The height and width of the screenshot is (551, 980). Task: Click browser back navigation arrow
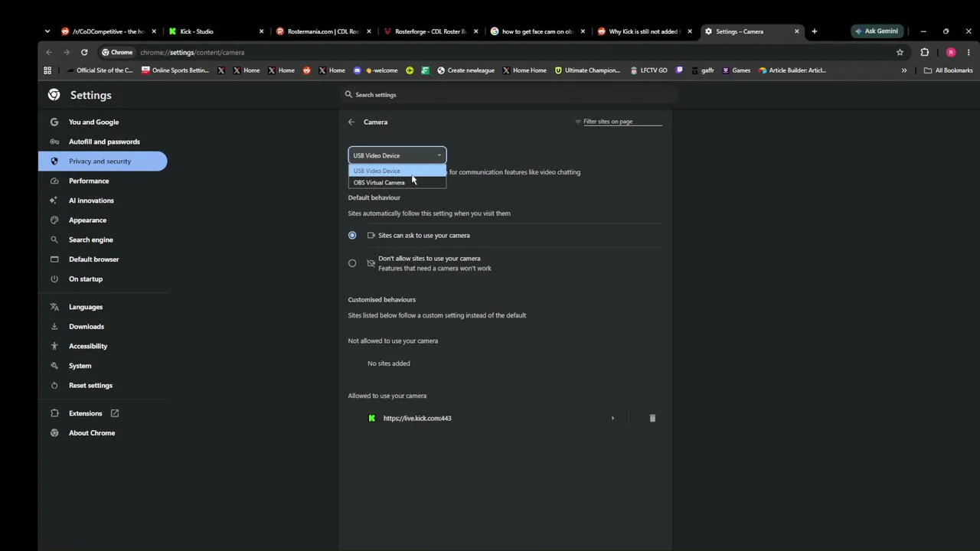click(49, 52)
